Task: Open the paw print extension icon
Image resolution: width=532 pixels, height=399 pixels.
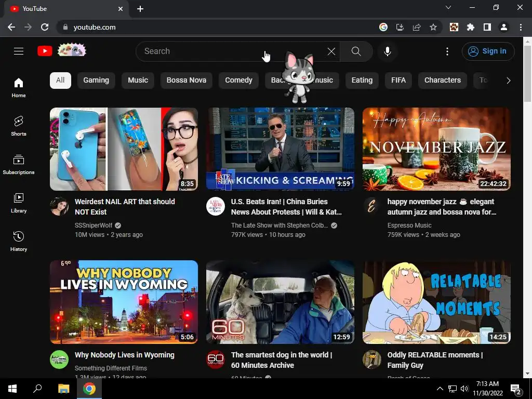Action: (x=454, y=27)
